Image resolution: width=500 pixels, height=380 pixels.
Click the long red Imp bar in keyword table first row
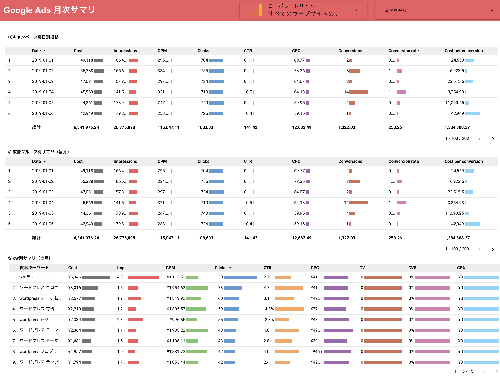[x=143, y=277]
